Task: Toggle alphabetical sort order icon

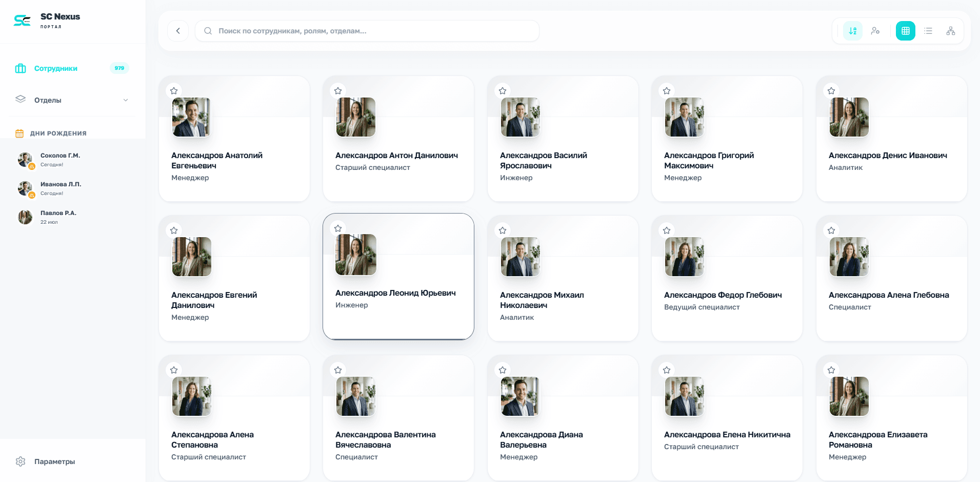Action: 853,31
